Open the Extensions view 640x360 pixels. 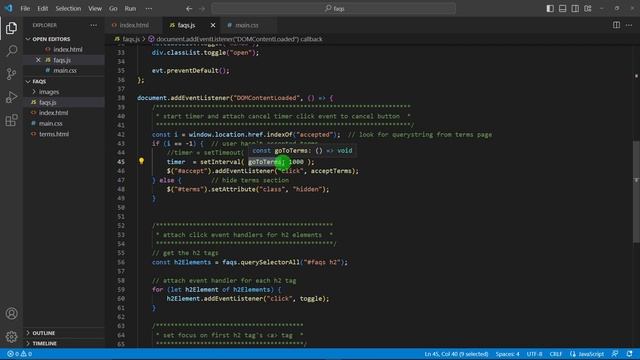click(11, 120)
